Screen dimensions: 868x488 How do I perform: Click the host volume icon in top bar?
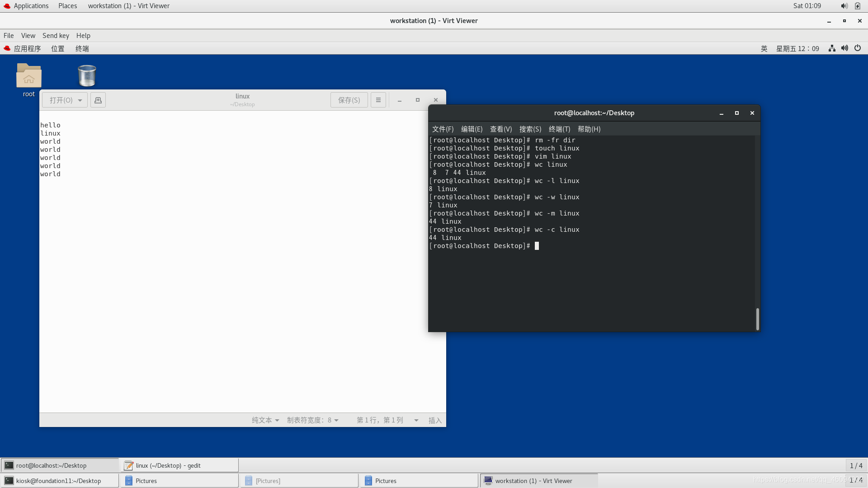[x=844, y=6]
